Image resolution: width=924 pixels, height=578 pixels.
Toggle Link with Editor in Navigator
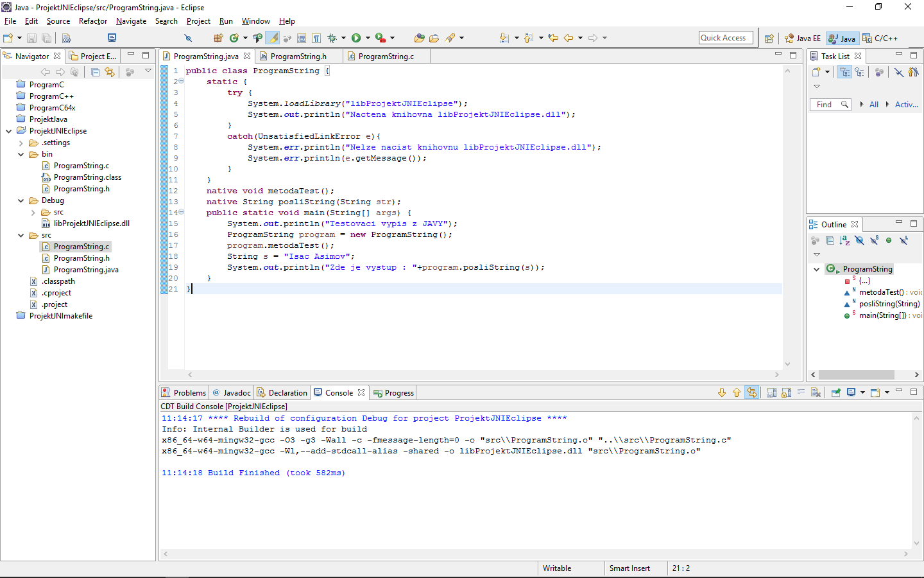click(x=110, y=71)
